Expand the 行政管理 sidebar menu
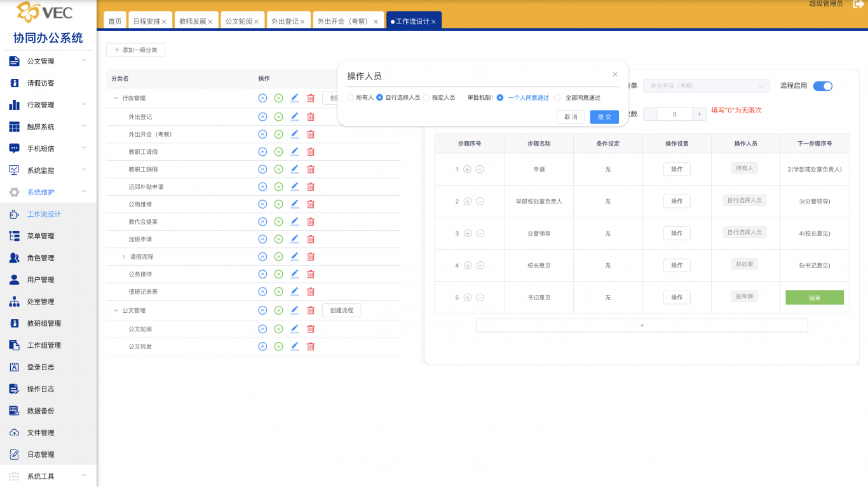The height and width of the screenshot is (487, 868). tap(84, 104)
